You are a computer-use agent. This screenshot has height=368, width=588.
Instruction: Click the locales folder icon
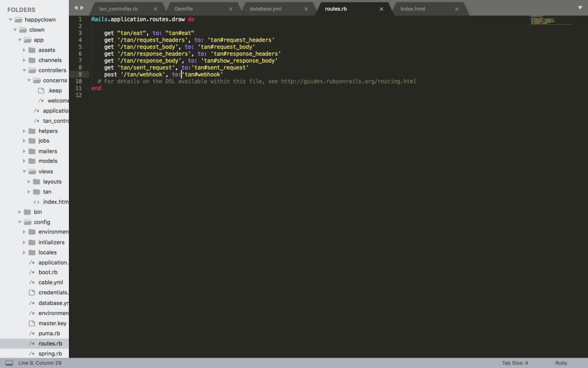click(x=32, y=253)
